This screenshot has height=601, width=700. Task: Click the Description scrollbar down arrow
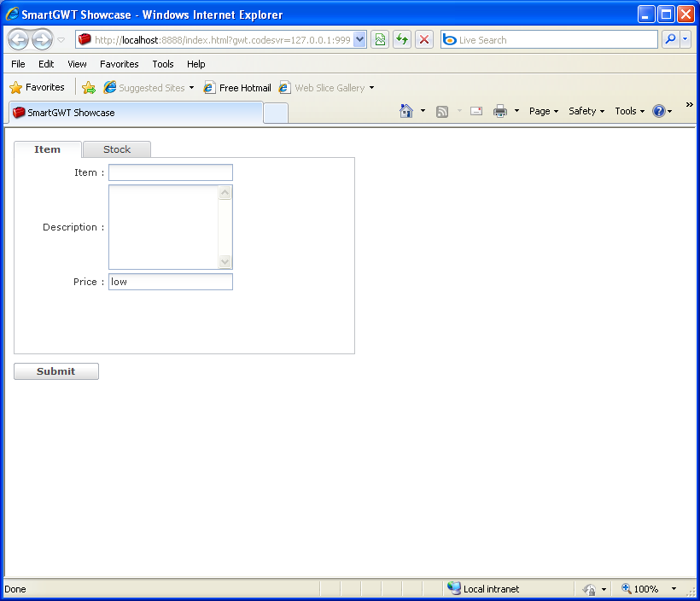click(225, 261)
